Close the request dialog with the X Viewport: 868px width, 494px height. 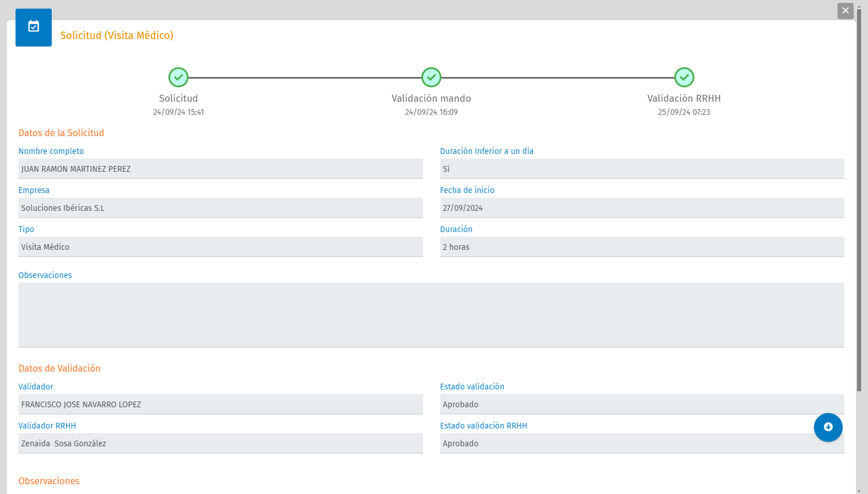click(845, 10)
